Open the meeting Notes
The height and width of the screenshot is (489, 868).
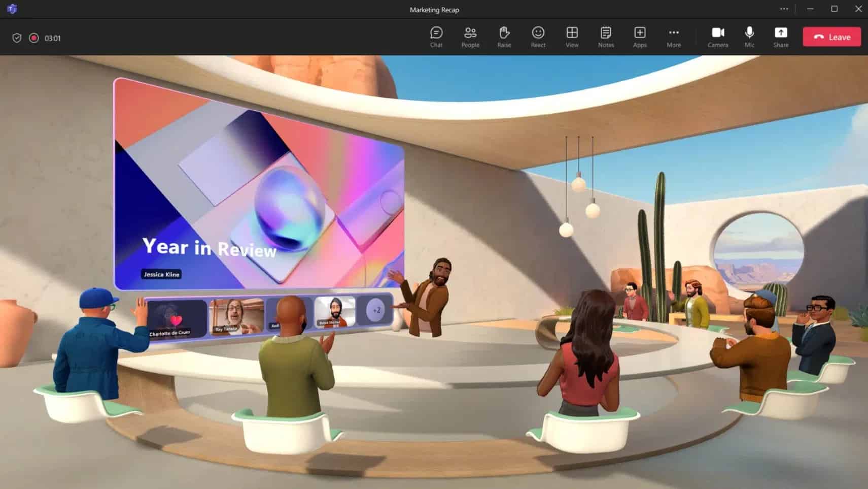pyautogui.click(x=606, y=37)
